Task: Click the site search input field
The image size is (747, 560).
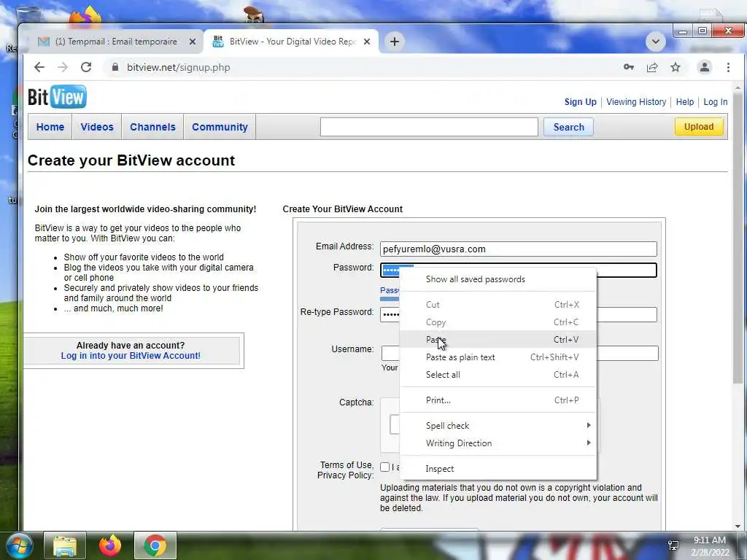Action: click(429, 127)
